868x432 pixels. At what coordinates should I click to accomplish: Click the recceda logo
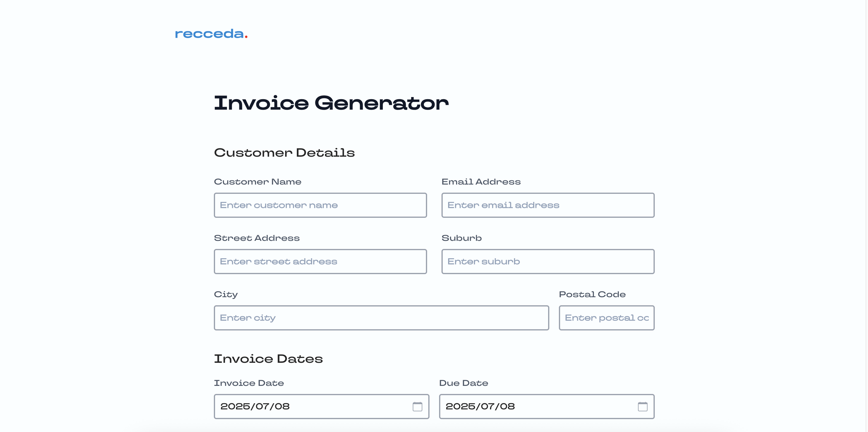[x=211, y=34]
